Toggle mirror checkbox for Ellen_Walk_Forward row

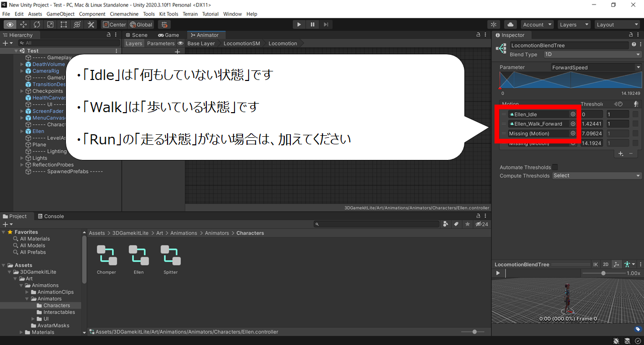pos(635,124)
